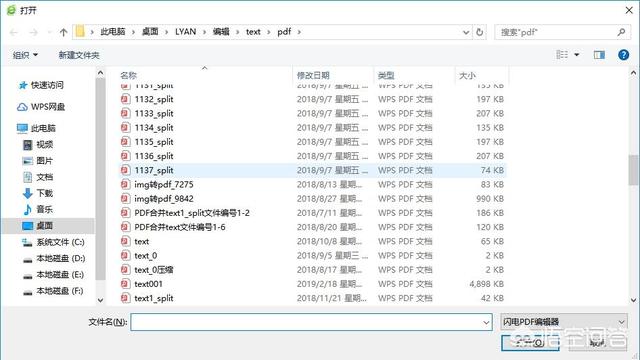Go up one folder level
Viewport: 640px width, 360px height.
click(63, 32)
